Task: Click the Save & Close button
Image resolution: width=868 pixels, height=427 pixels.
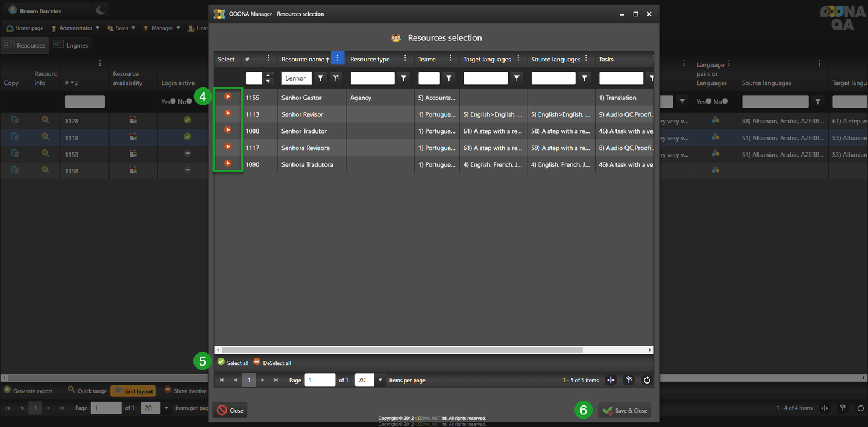Action: (x=624, y=410)
